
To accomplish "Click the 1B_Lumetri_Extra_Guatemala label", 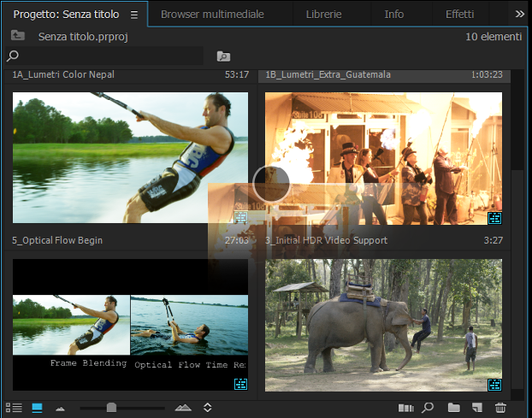I will coord(328,74).
